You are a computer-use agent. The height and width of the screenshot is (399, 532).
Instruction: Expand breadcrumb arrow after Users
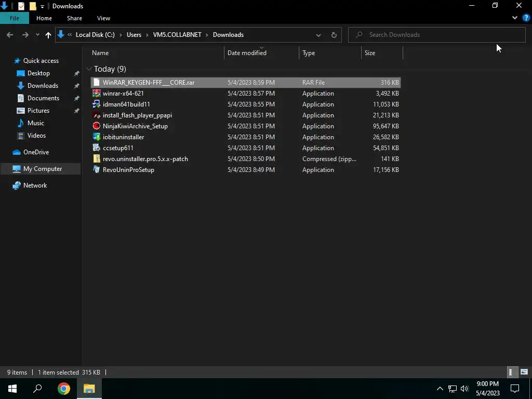point(147,35)
